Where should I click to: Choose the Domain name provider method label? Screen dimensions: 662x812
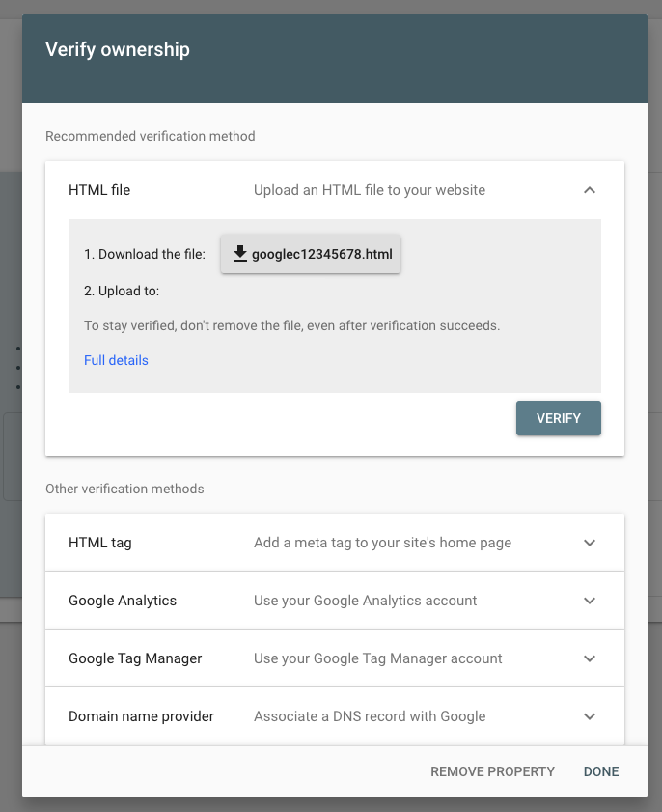pos(141,716)
